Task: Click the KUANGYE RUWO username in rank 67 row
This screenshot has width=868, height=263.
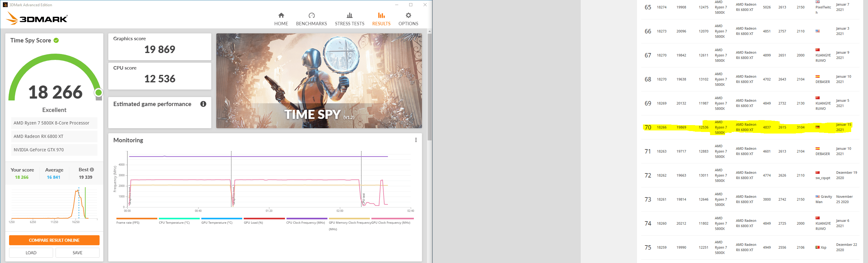Action: (x=823, y=58)
